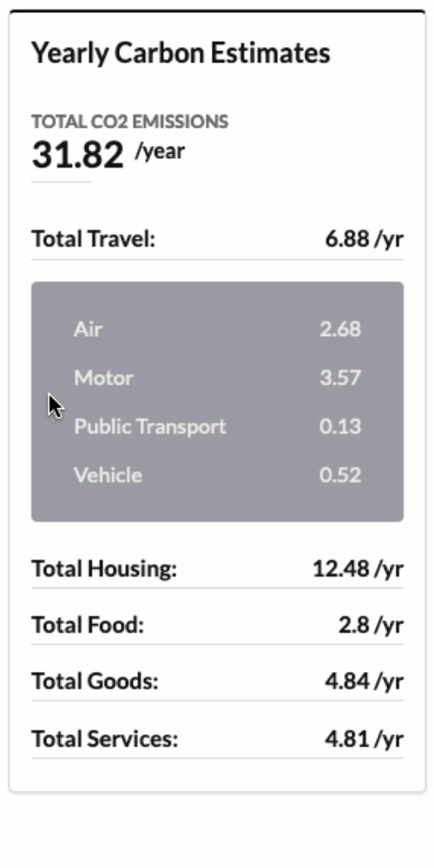434x868 pixels.
Task: Select the Public Transport entry
Action: point(217,426)
